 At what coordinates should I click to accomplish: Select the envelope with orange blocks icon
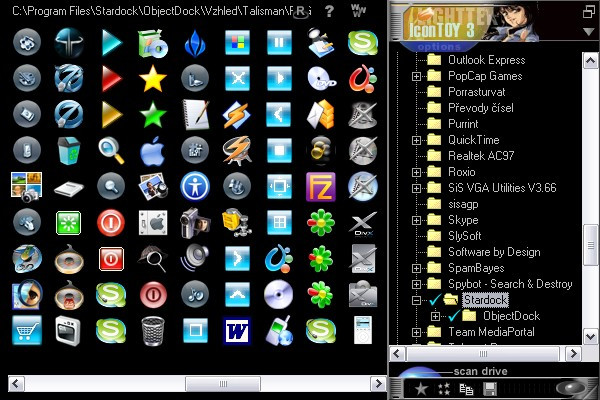[x=321, y=114]
